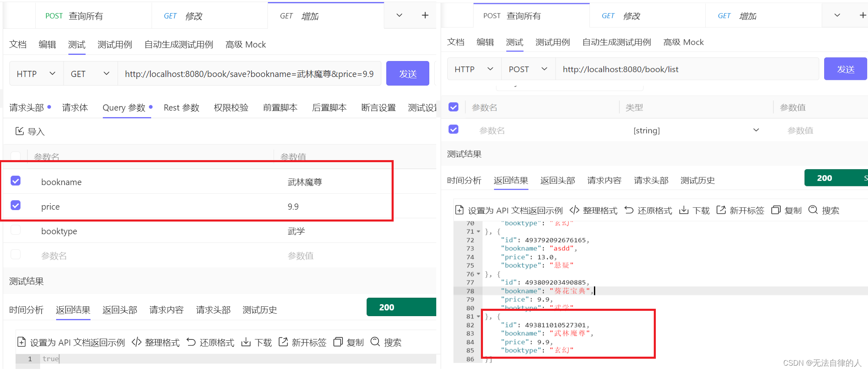
Task: Click the 发送 button in left panel
Action: pos(408,73)
